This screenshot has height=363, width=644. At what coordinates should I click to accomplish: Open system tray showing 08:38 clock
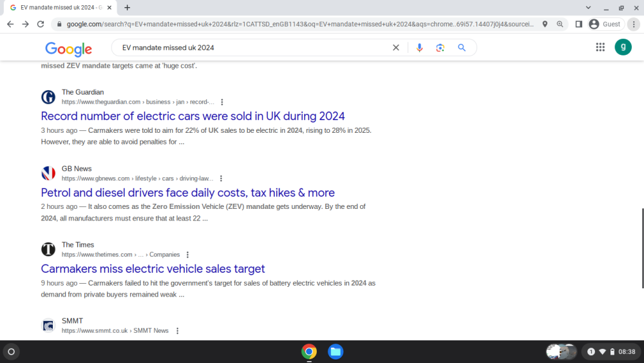[611, 352]
